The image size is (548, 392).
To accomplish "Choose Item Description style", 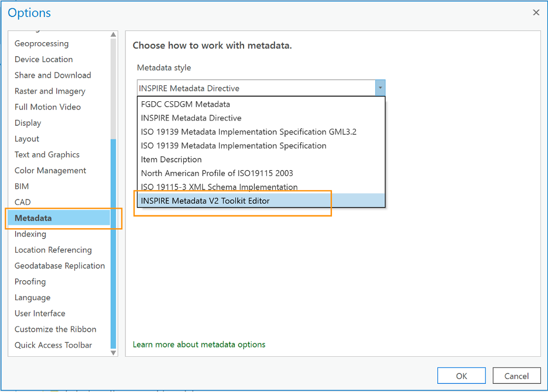I will [x=261, y=159].
